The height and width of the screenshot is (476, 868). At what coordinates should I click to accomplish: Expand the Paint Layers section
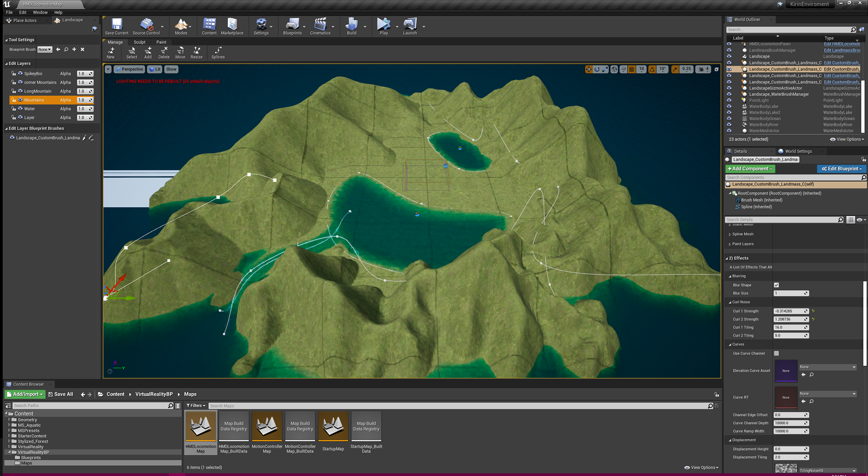point(742,244)
